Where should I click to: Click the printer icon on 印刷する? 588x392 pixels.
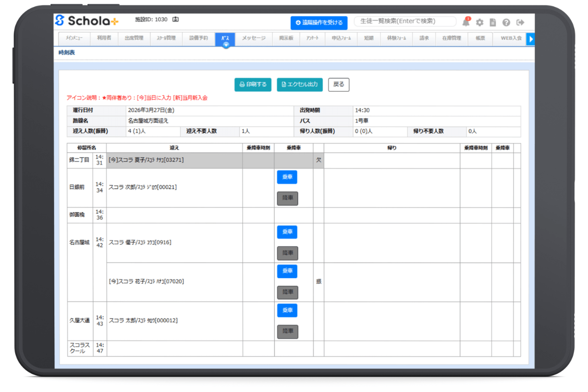click(242, 84)
